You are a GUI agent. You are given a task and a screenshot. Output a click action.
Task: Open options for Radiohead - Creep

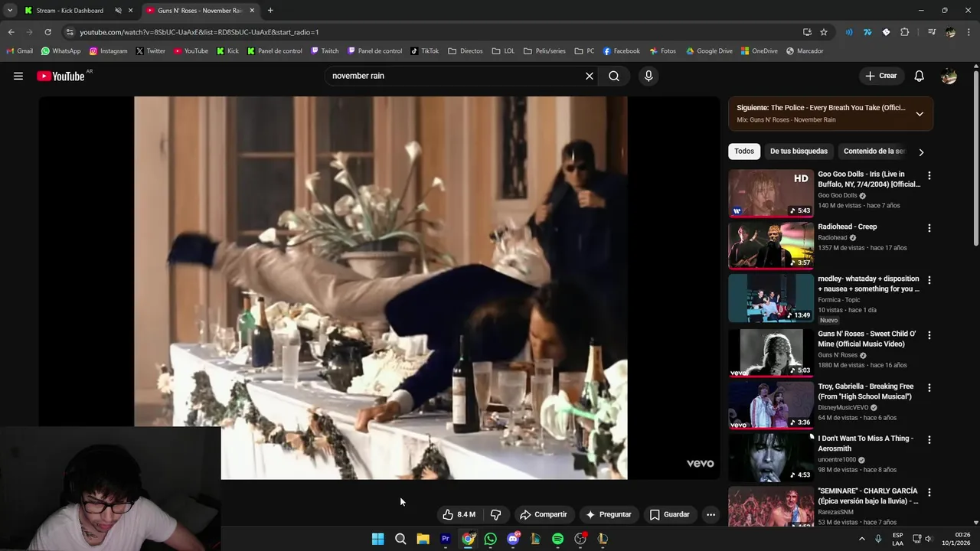tap(929, 228)
